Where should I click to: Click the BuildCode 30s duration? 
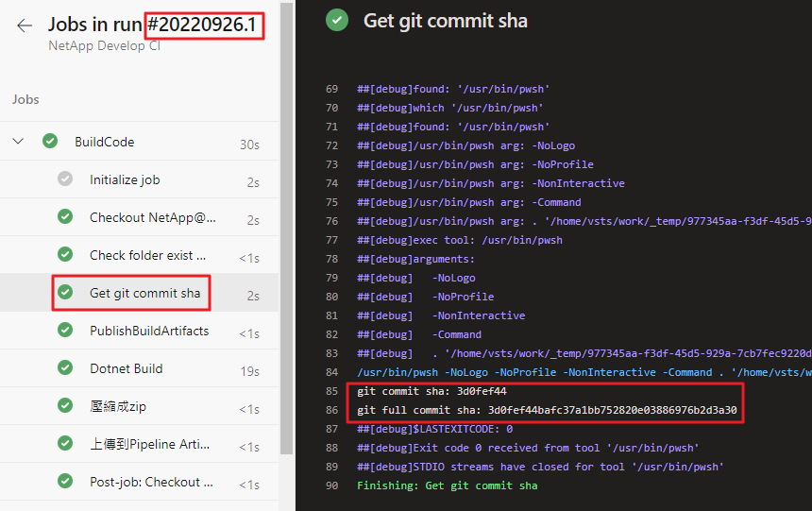(249, 145)
